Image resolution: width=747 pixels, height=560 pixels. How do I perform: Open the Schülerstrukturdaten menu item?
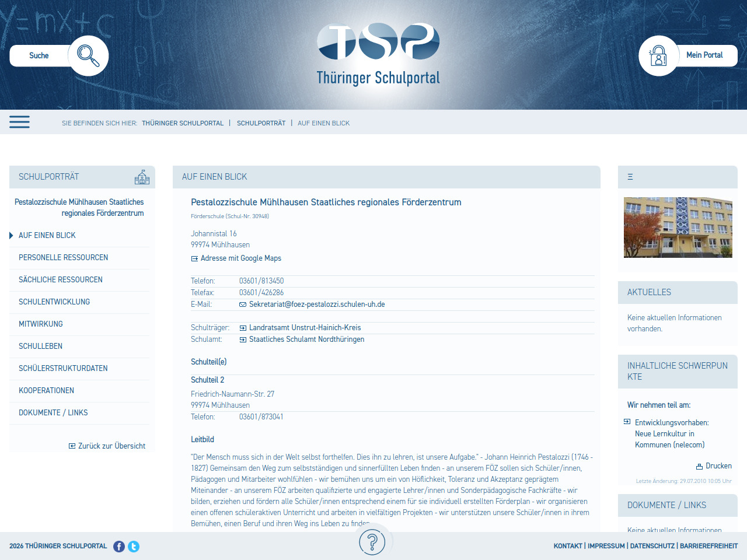point(63,368)
